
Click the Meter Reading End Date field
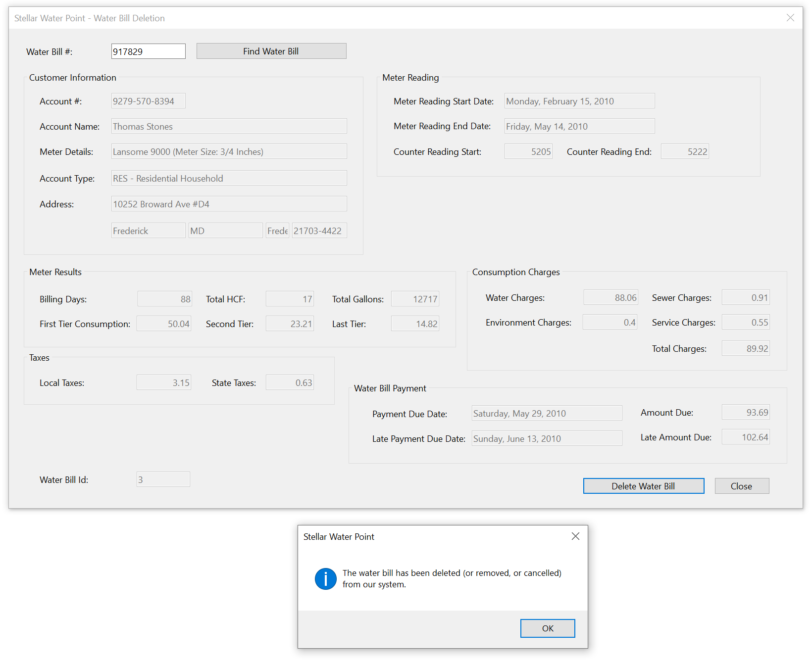(580, 126)
